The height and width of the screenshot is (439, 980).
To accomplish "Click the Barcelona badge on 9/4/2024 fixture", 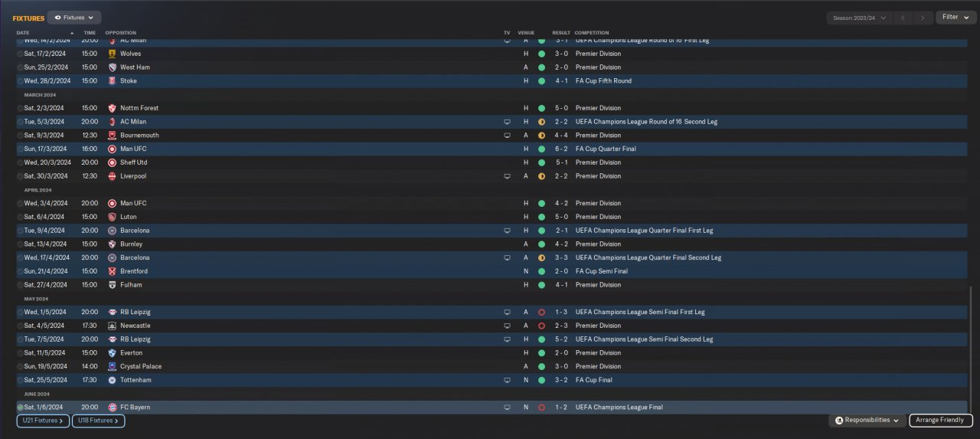I will (113, 231).
